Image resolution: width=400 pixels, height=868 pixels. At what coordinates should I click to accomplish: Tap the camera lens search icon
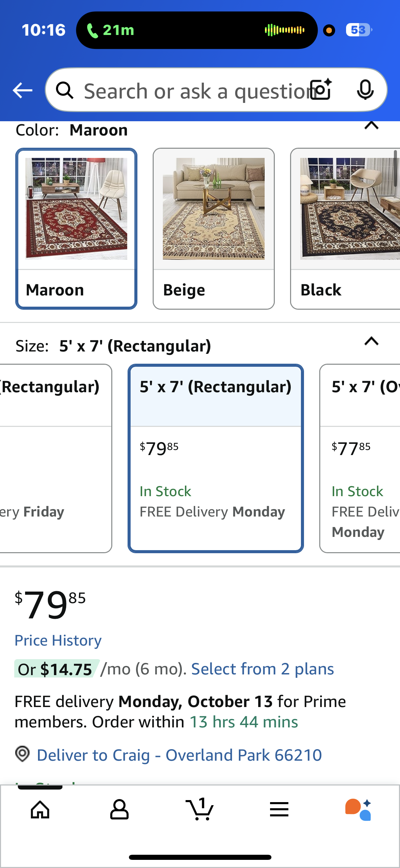321,90
